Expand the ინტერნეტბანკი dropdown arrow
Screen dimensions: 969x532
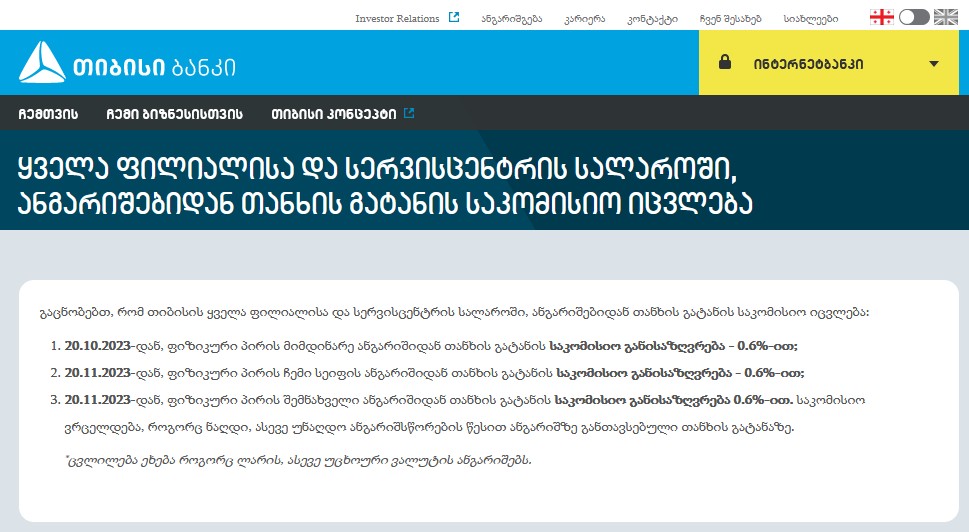(x=934, y=64)
